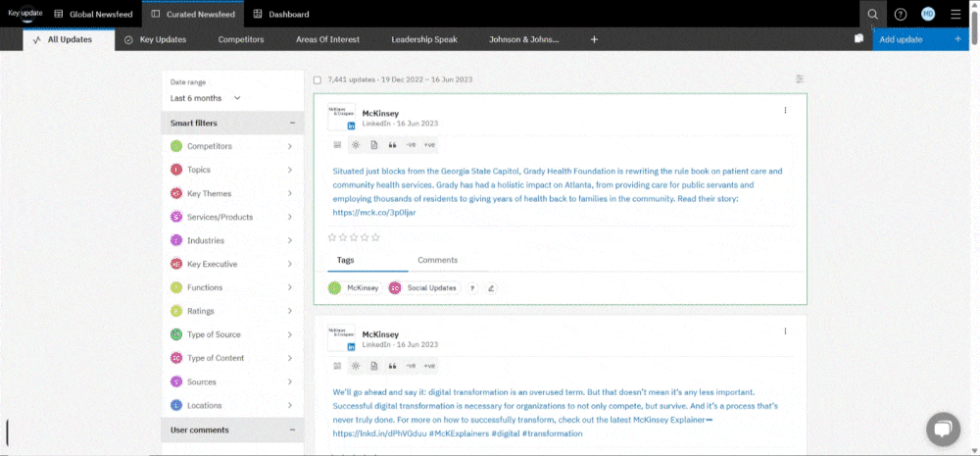
Task: Rate the first card one star
Action: click(332, 237)
